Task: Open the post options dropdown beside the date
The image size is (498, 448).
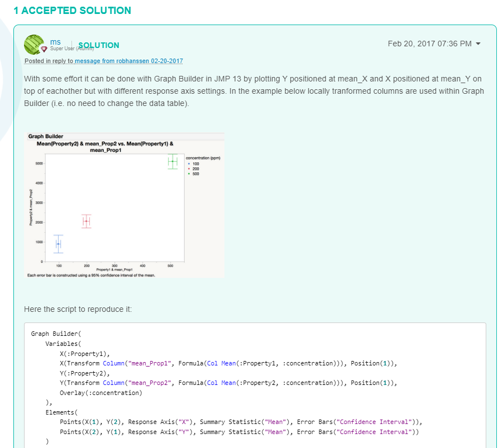Action: 478,43
